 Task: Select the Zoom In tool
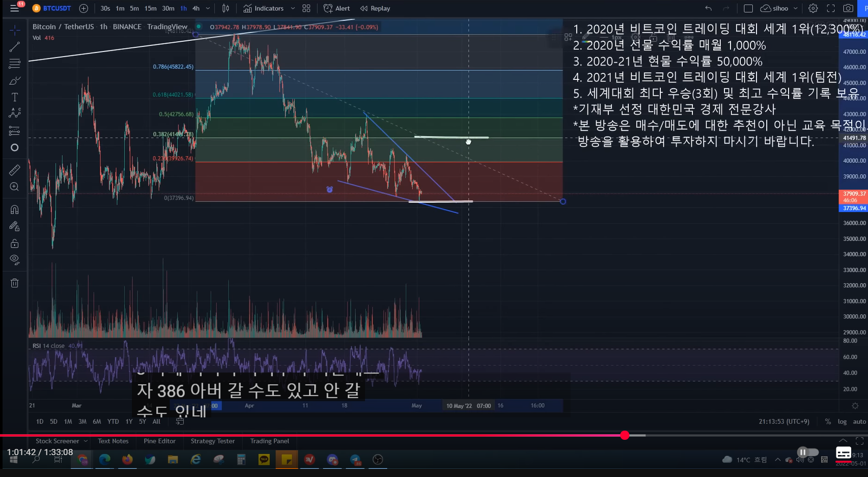point(15,187)
